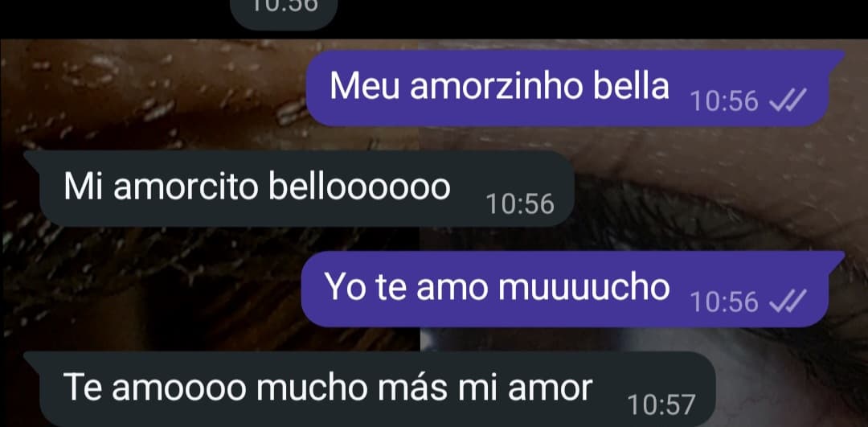Click the word "muuuucho" in the purple bubble
The height and width of the screenshot is (427, 868).
(584, 287)
